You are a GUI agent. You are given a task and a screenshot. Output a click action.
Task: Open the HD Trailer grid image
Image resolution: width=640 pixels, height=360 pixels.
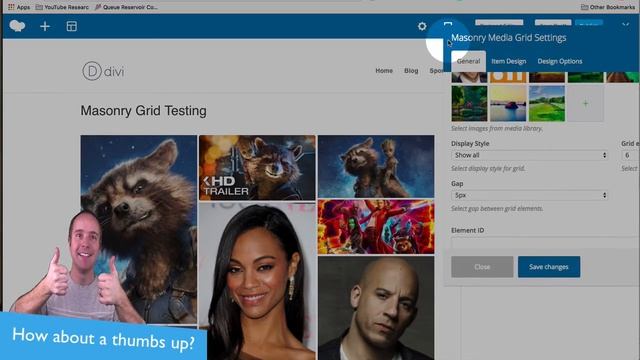[x=257, y=168]
